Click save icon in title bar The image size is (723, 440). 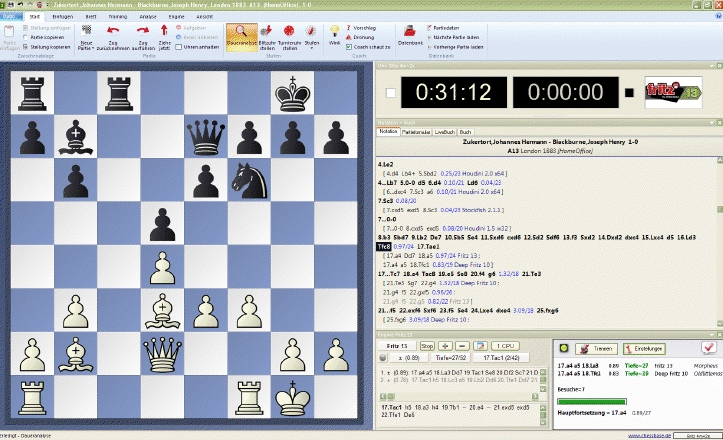tap(10, 5)
